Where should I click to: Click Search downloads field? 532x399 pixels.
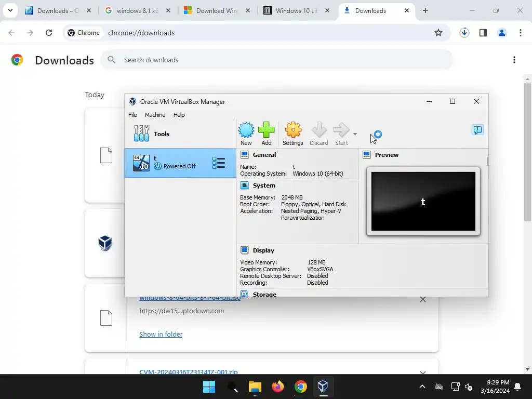pos(276,60)
